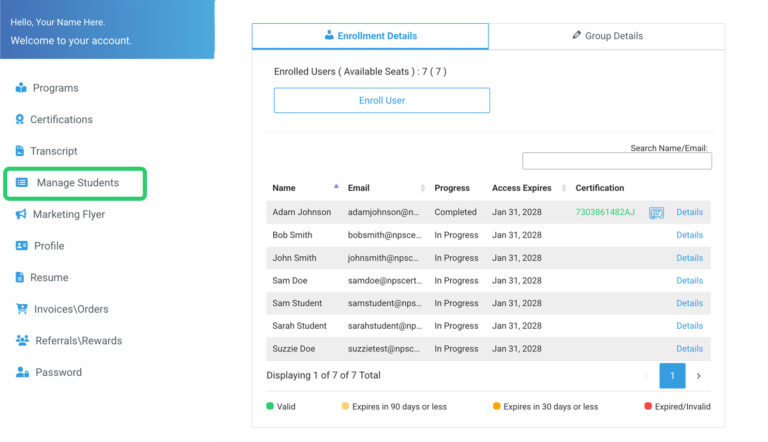Screen dimensions: 768x442
Task: Click the adamjohnson@n... email cell
Action: (384, 212)
